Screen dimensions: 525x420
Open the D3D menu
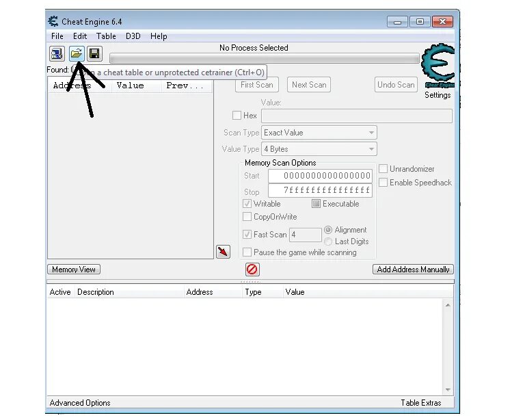coord(133,36)
